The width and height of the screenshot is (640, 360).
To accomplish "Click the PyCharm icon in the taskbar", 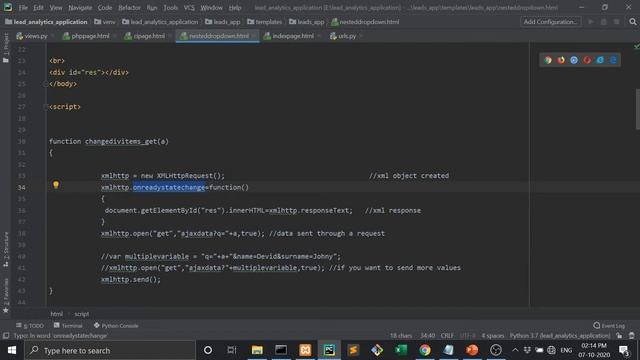I will click(x=329, y=350).
